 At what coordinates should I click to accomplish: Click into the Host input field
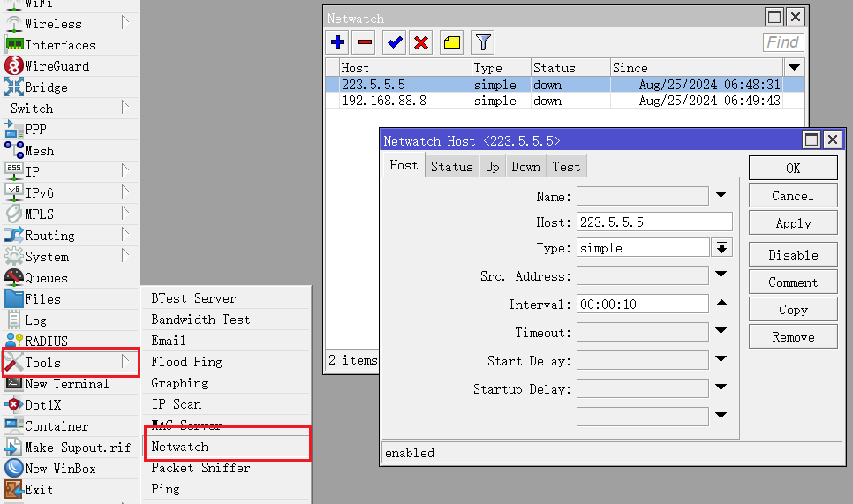tap(654, 222)
